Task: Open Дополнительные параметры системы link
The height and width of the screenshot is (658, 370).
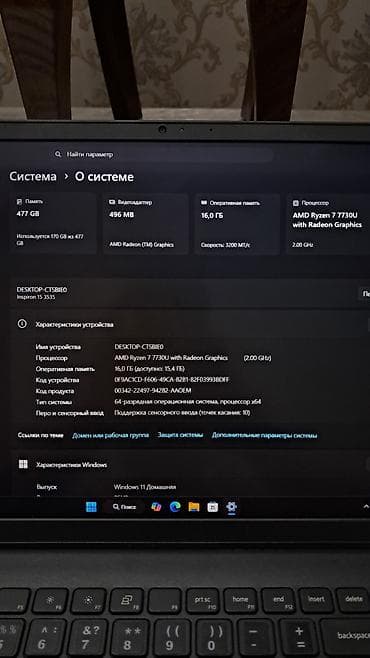Action: click(x=264, y=435)
